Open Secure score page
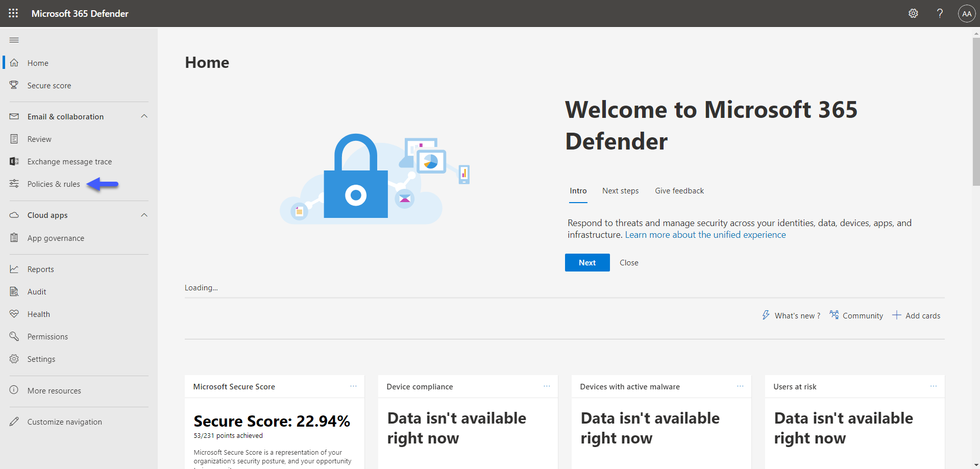This screenshot has height=469, width=980. point(49,85)
